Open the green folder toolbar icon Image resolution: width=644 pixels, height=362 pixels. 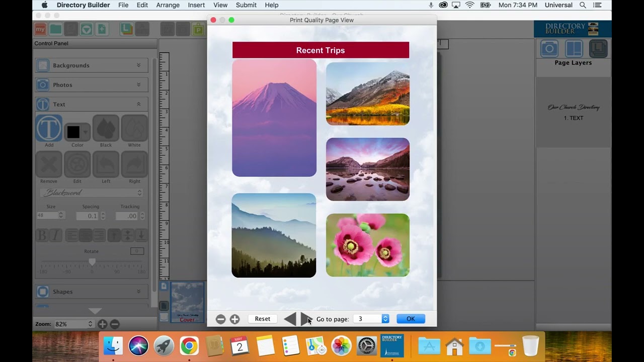pos(56,29)
